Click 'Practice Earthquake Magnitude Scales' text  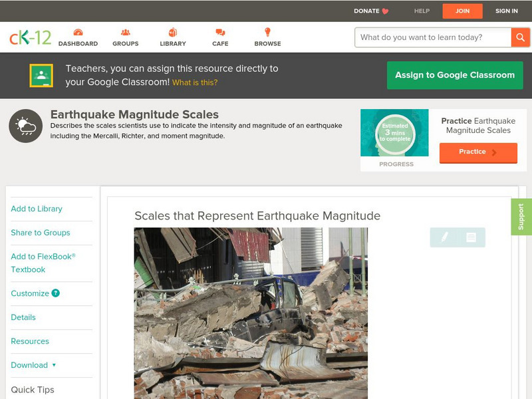click(478, 126)
